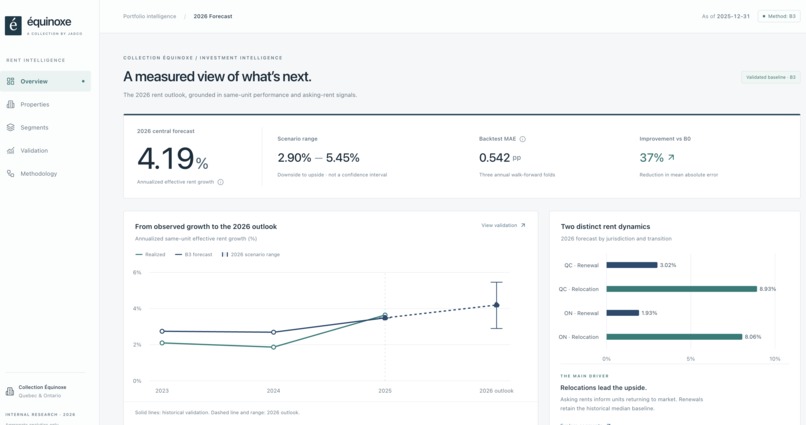The image size is (806, 425).
Task: Click info icon beside Annualized effective rent growth
Action: coord(221,182)
